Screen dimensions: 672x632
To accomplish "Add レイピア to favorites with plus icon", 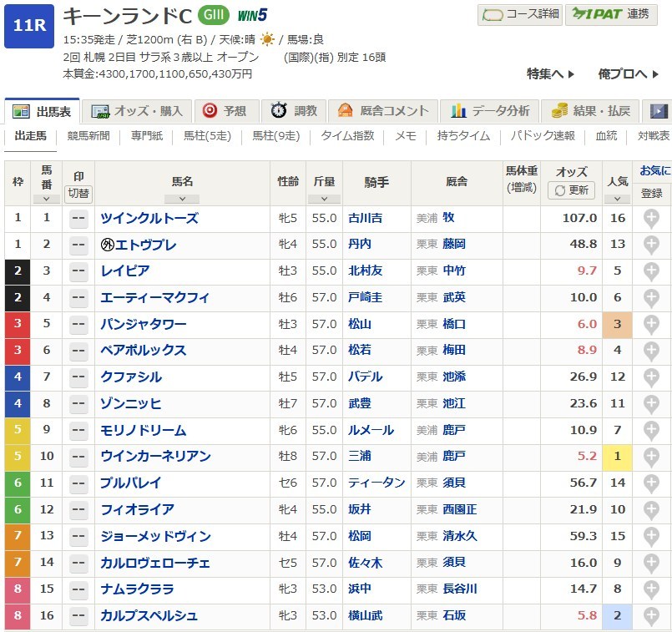I will tap(651, 271).
